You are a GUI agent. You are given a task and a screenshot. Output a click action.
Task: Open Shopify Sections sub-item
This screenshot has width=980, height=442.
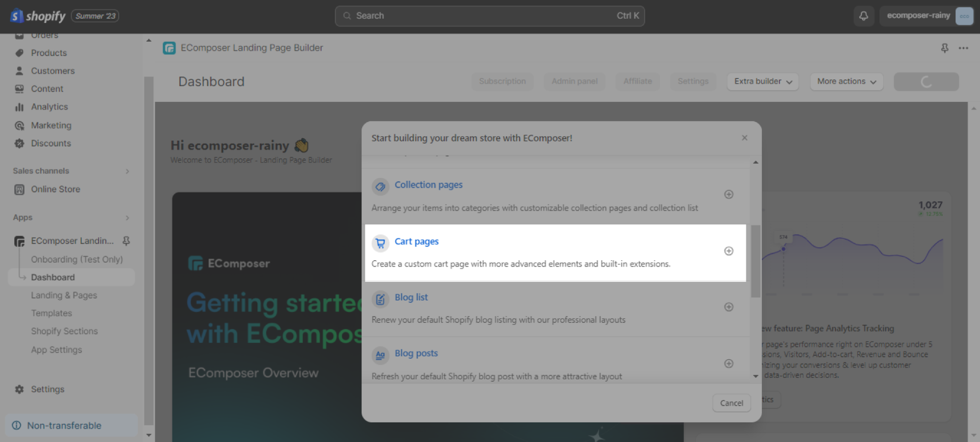64,331
